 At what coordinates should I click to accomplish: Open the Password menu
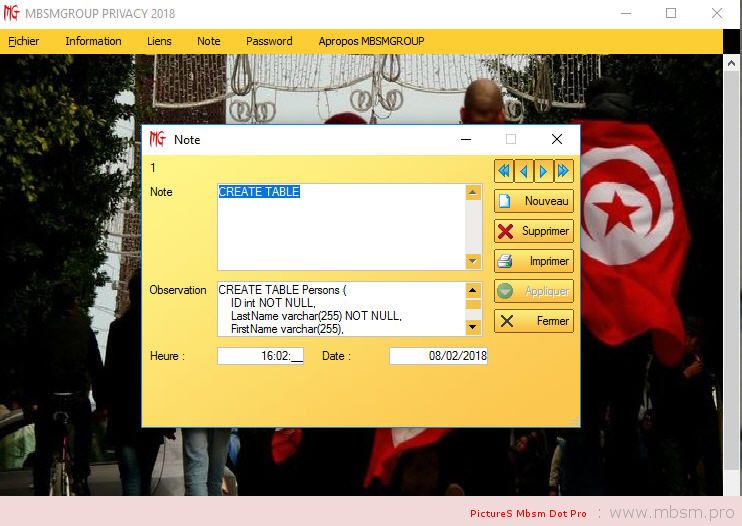coord(269,41)
